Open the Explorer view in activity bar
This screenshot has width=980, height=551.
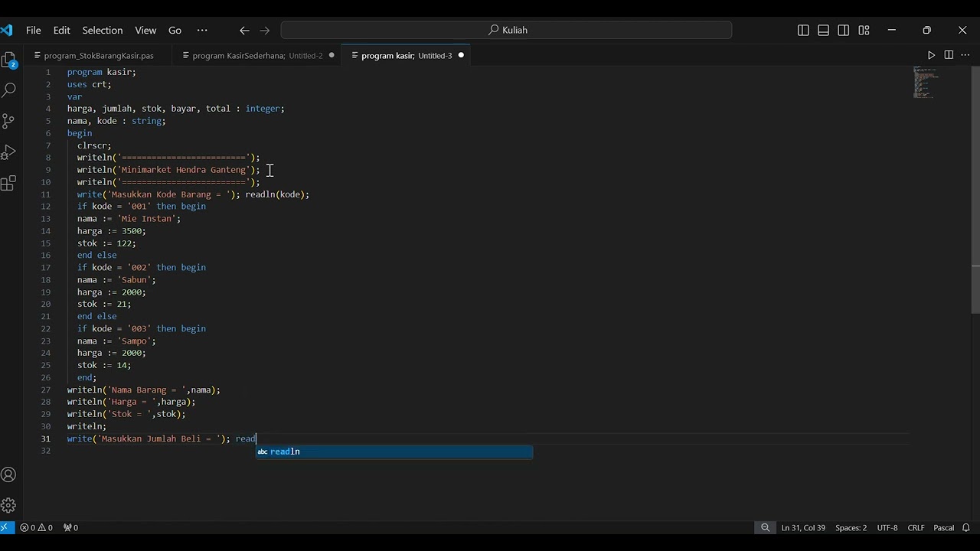[x=9, y=60]
